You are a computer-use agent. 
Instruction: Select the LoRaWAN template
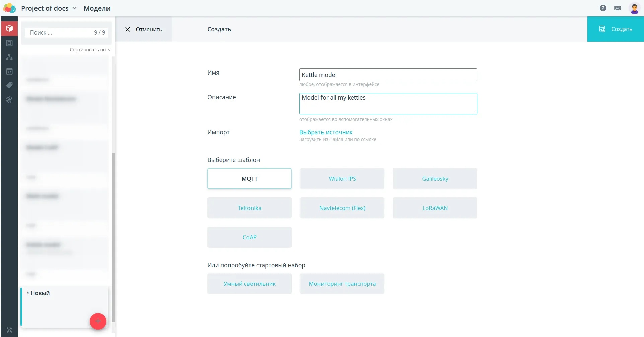point(435,208)
